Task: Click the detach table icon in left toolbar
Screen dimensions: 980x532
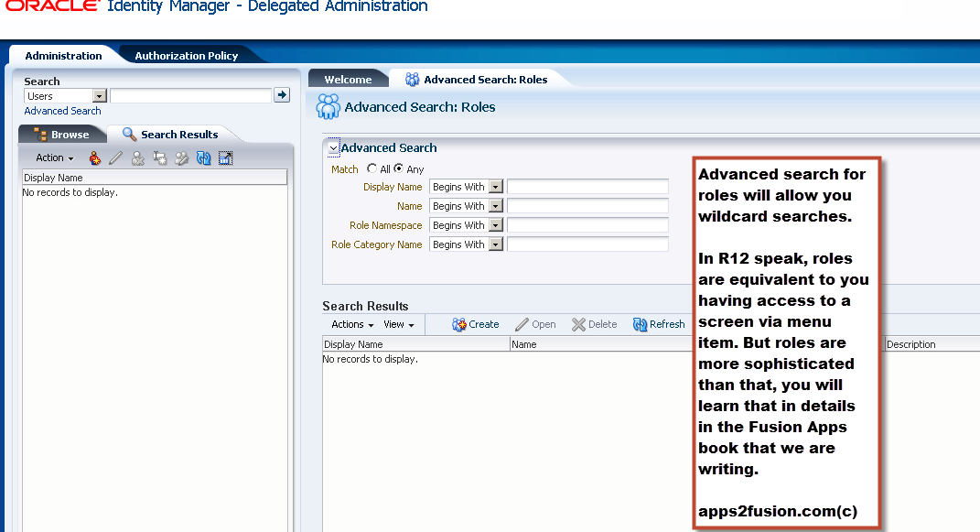Action: (226, 158)
